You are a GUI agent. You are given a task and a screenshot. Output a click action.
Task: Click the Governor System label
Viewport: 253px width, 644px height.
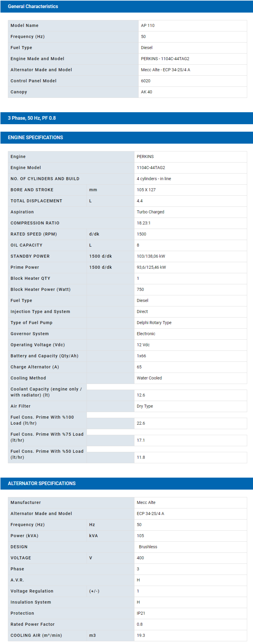click(x=30, y=334)
